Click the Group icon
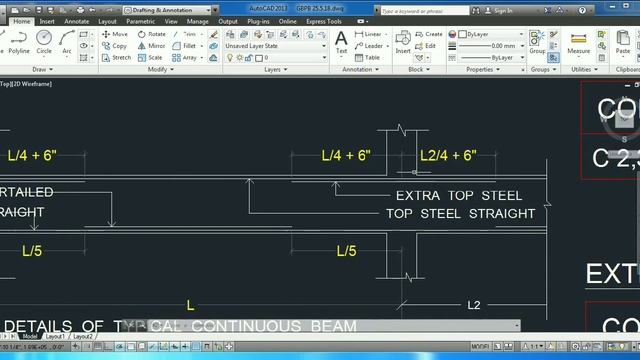This screenshot has width=640, height=360. pos(537,42)
